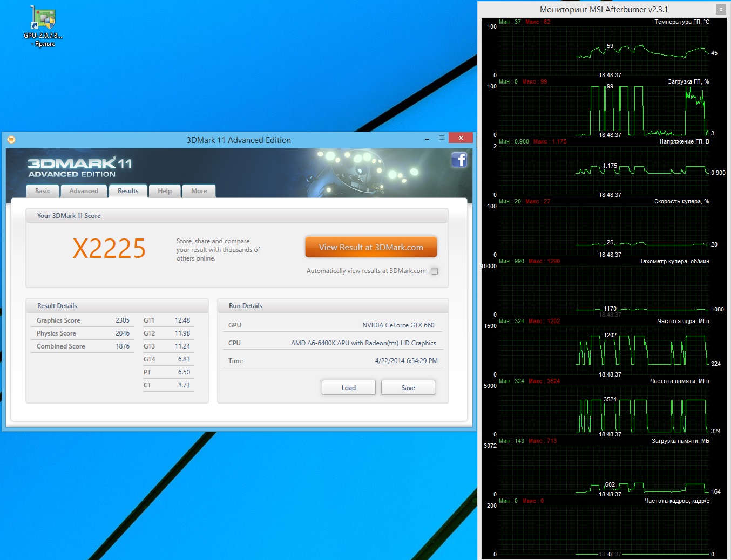
Task: Click the 3DMark 11 Advanced Edition logo
Action: pos(80,167)
